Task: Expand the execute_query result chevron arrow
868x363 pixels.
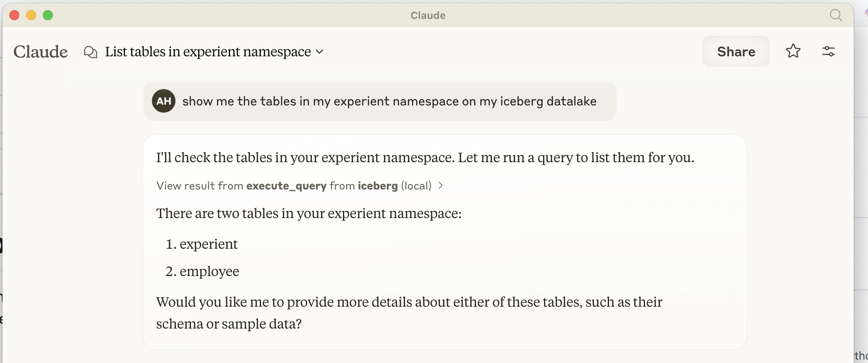Action: pyautogui.click(x=441, y=185)
